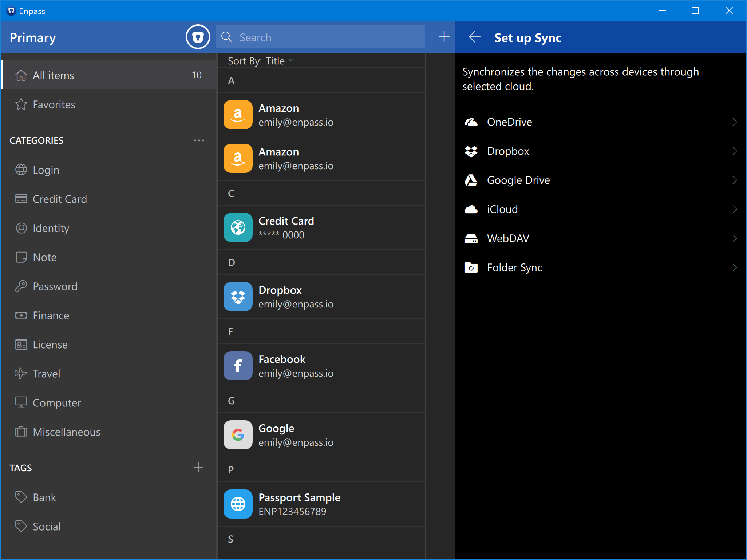
Task: Add a new tag with plus icon
Action: [198, 468]
